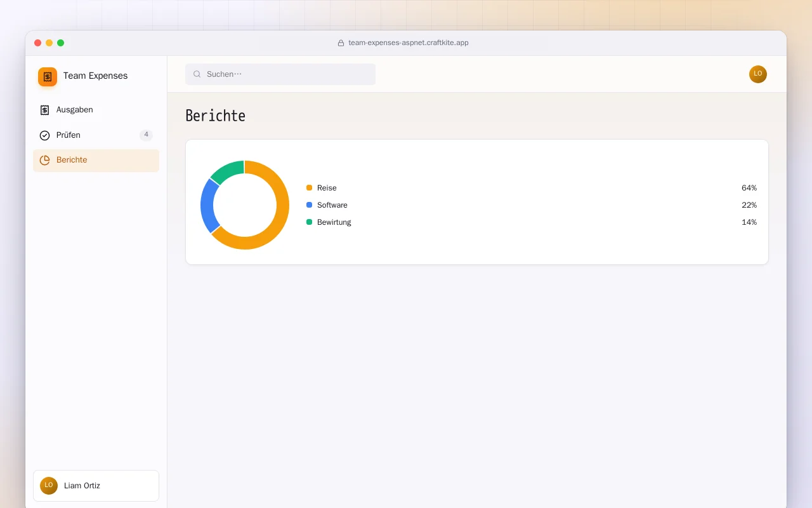Image resolution: width=812 pixels, height=508 pixels.
Task: Click the Ausgaben receipt icon
Action: pos(44,110)
